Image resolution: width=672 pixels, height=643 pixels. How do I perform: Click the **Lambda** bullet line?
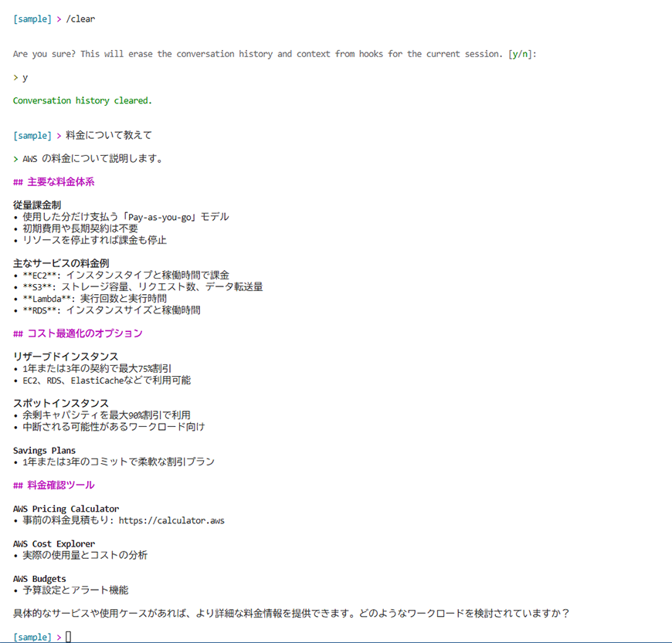94,299
